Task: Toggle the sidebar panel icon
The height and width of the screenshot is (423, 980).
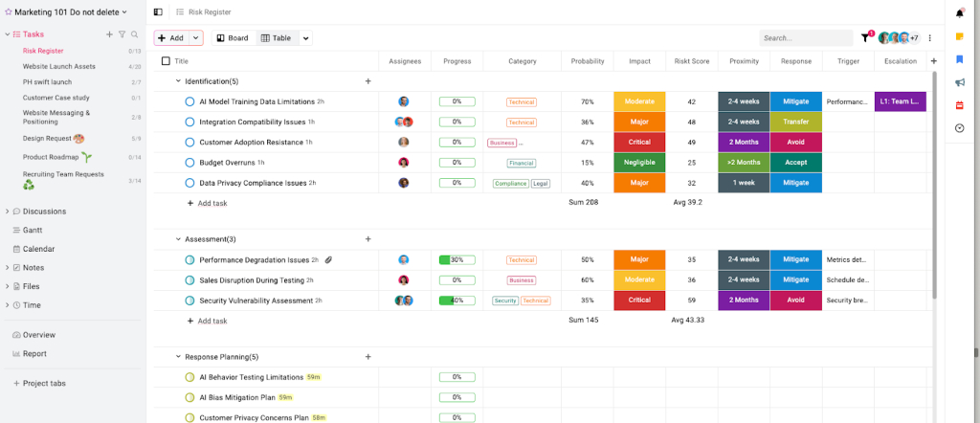Action: click(158, 11)
